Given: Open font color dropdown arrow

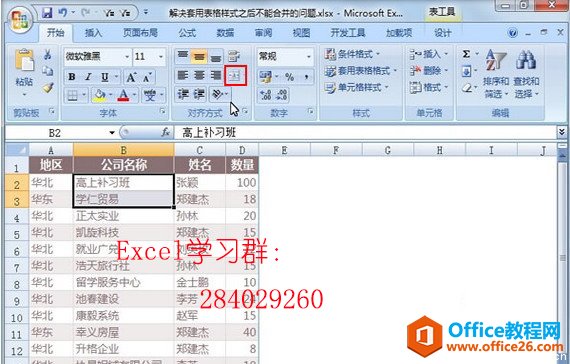Looking at the screenshot, I should [x=134, y=95].
